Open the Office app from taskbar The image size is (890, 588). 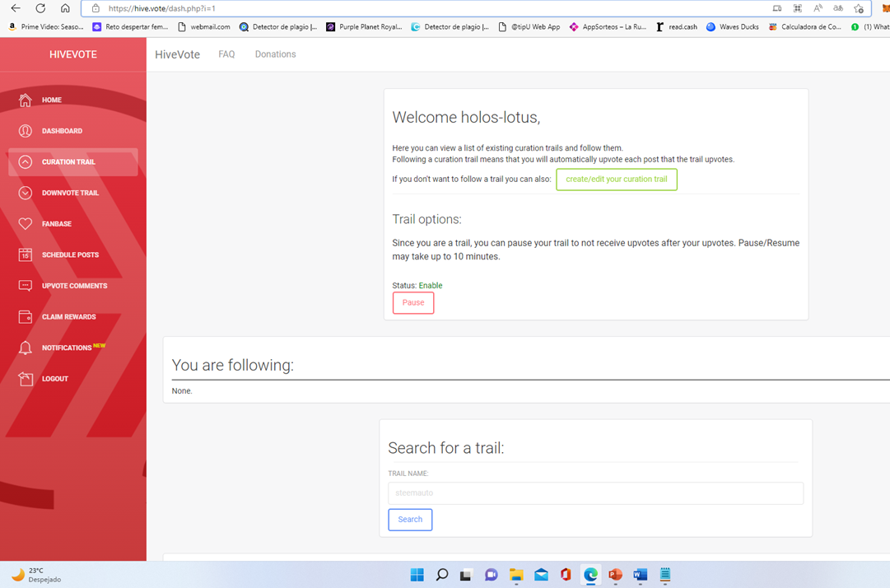pos(566,575)
